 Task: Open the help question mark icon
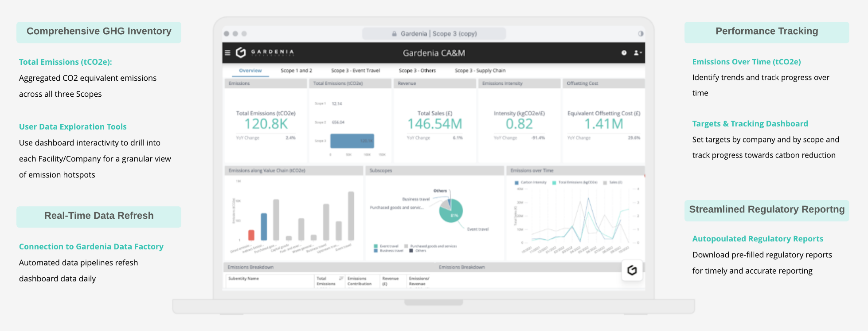click(x=624, y=53)
